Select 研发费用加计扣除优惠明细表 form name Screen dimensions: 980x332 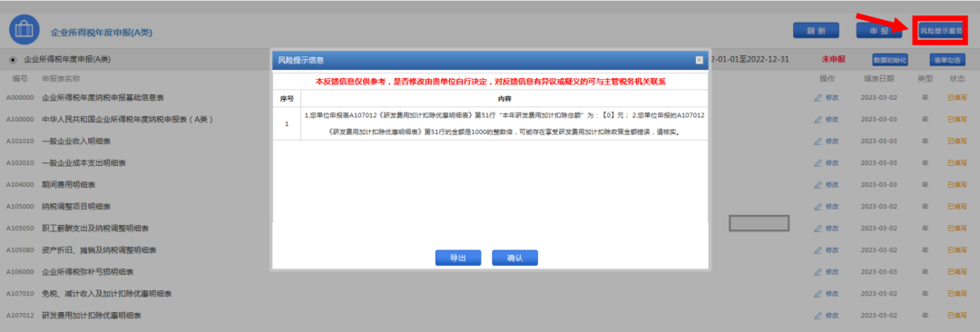point(92,316)
